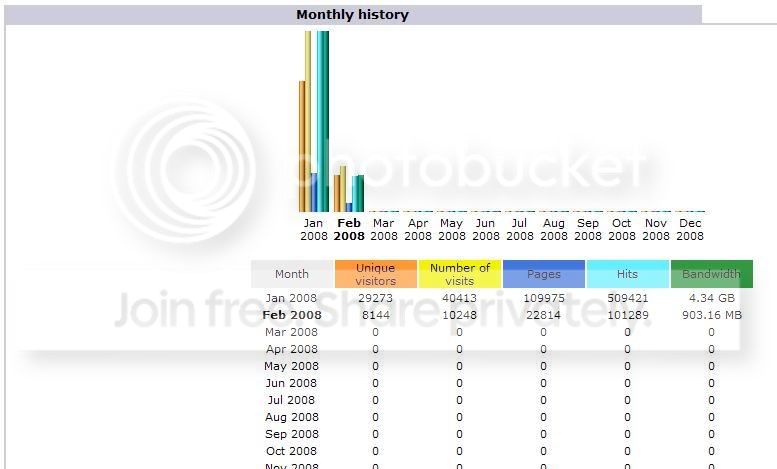This screenshot has height=469, width=777.
Task: Click the Jun 2008 label under the chart
Action: click(486, 230)
